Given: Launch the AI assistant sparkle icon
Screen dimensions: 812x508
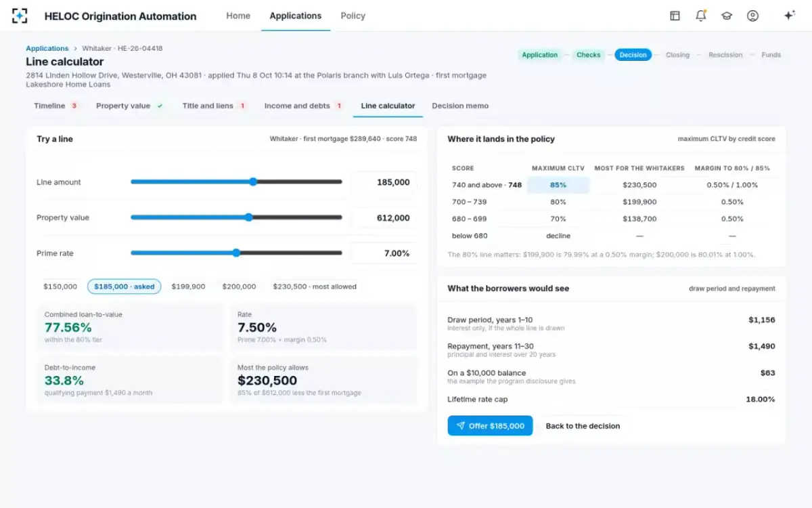Looking at the screenshot, I should click(x=789, y=16).
